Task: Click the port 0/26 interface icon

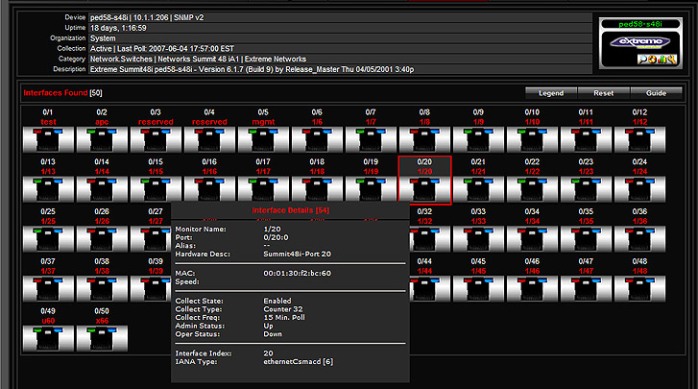Action: point(102,239)
